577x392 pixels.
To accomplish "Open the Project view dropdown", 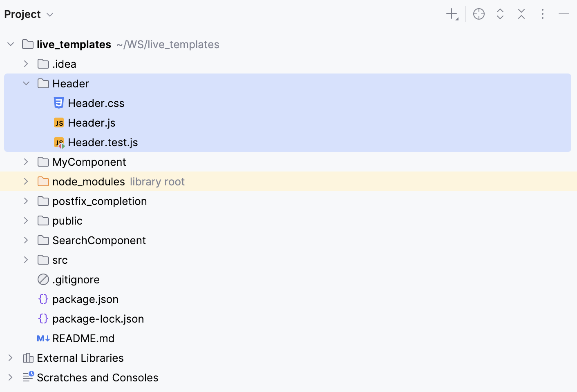I will click(x=29, y=13).
